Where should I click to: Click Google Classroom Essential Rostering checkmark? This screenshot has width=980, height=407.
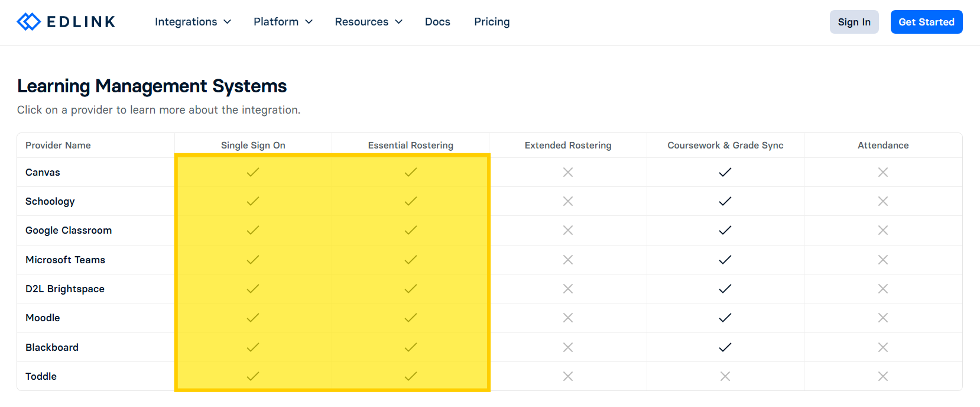[411, 230]
